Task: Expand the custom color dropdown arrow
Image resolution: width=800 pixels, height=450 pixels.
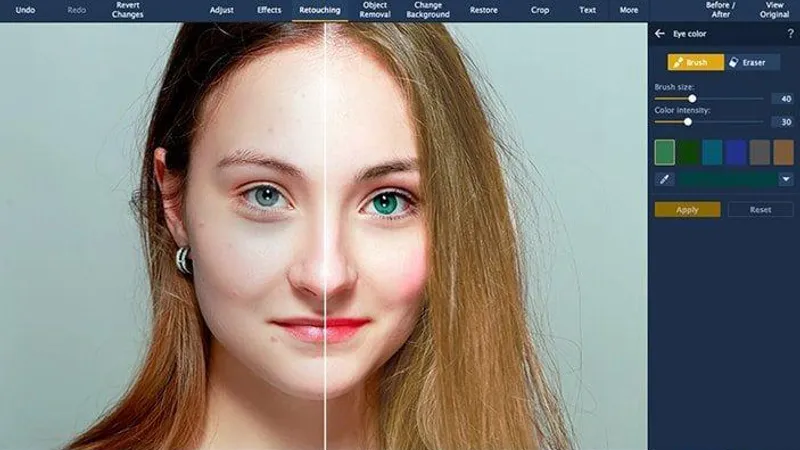Action: 786,179
